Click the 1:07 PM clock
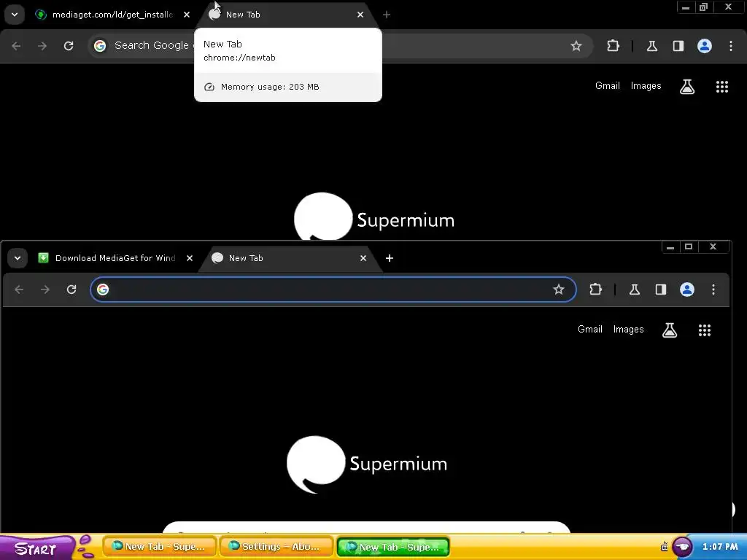This screenshot has width=747, height=560. [720, 547]
